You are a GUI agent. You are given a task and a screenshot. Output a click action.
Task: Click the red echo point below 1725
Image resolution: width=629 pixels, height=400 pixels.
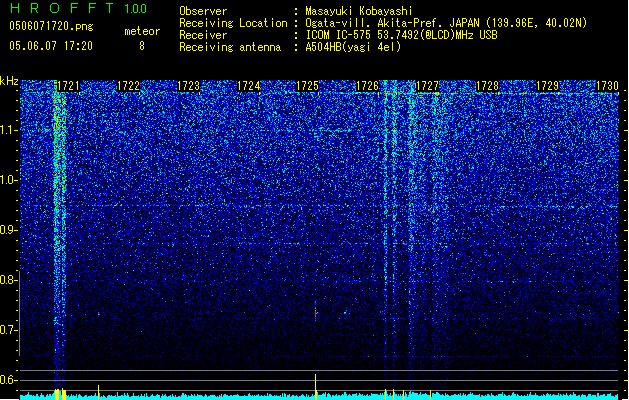(316, 313)
